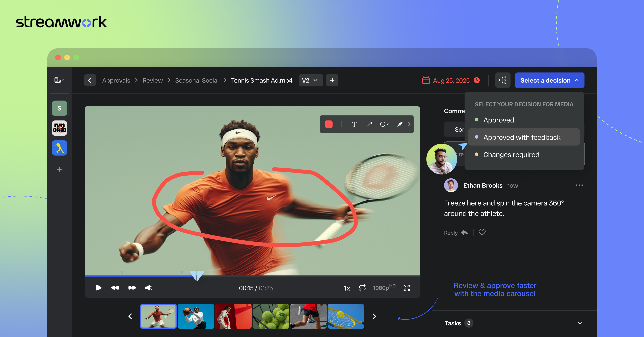
Task: Enter fullscreen video mode
Action: [407, 288]
